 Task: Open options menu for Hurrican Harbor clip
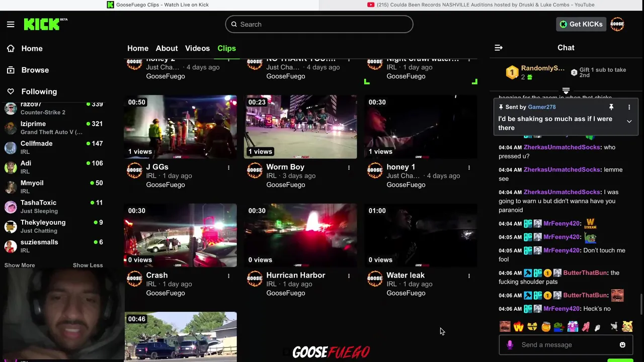[x=349, y=276]
